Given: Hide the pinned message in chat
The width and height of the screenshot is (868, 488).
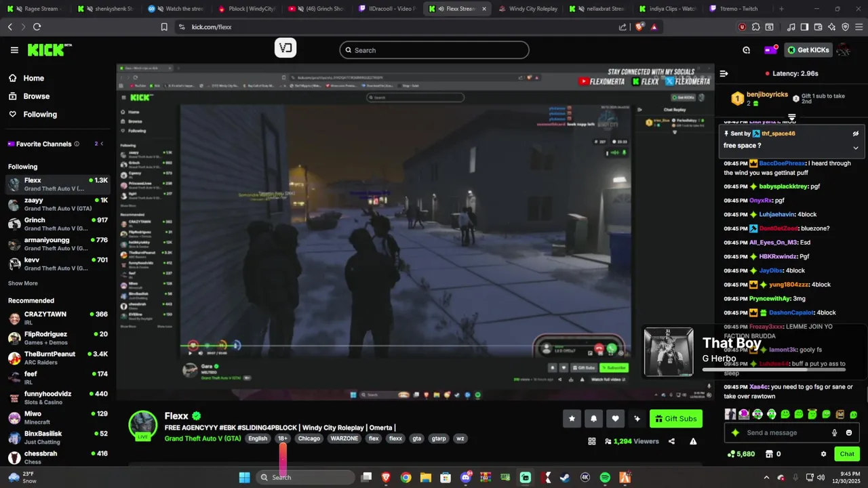Looking at the screenshot, I should 856,134.
